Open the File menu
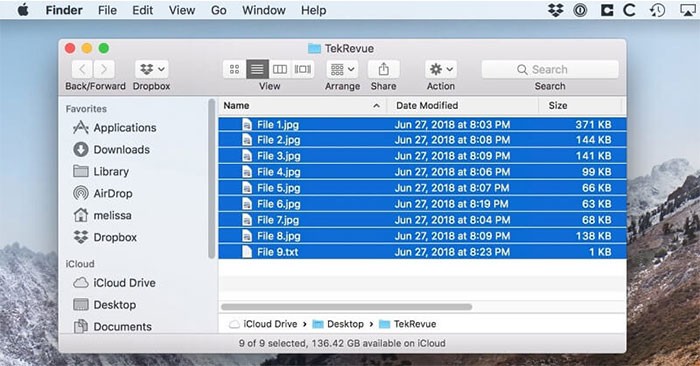The height and width of the screenshot is (366, 700). (x=107, y=10)
